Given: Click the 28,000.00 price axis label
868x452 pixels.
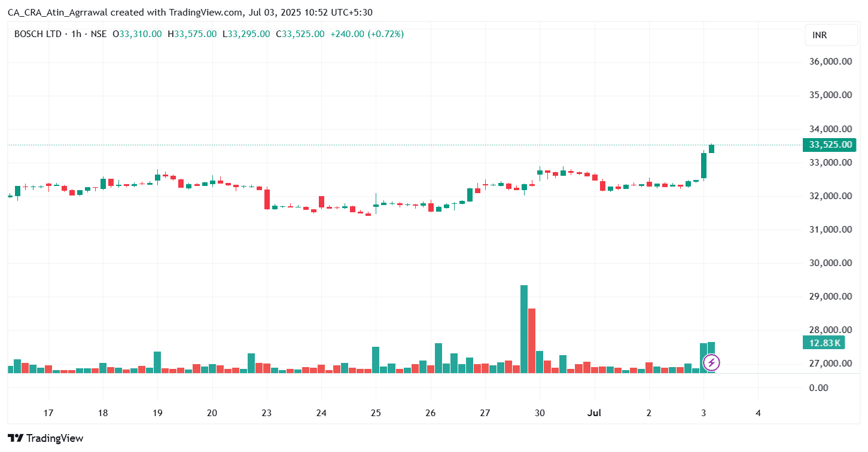Looking at the screenshot, I should (830, 330).
